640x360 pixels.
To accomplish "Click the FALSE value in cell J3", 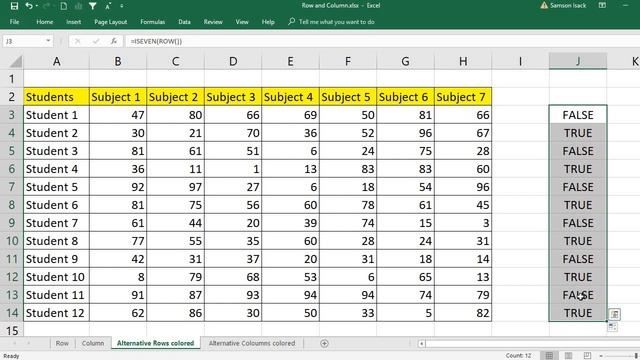I will coord(578,115).
